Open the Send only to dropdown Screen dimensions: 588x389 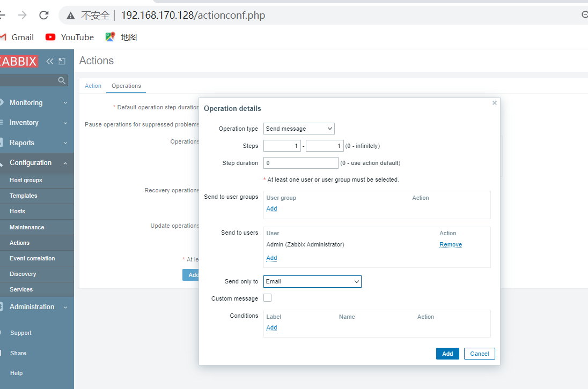pos(312,281)
